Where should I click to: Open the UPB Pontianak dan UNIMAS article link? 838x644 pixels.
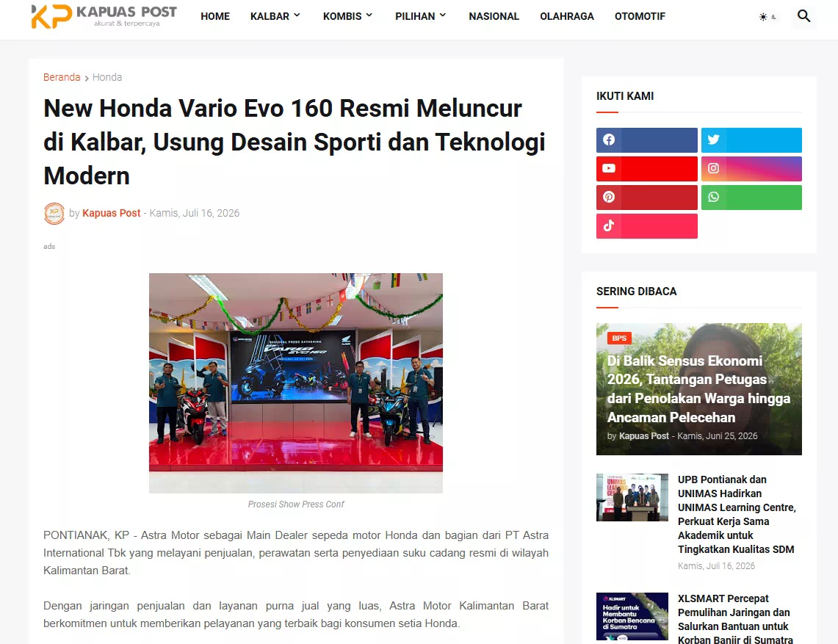737,514
